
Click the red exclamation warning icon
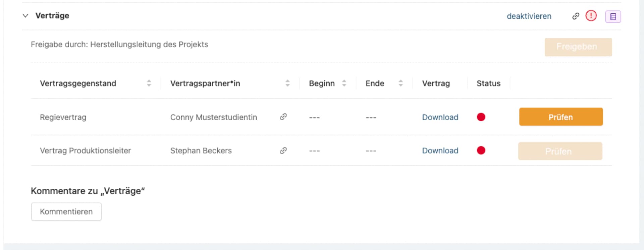pos(591,16)
